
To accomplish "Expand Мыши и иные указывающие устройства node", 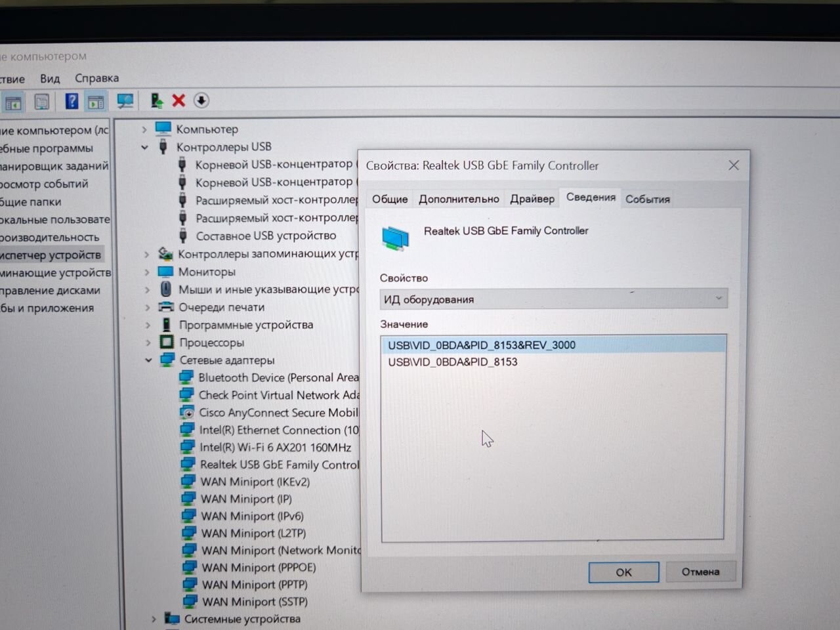I will 147,289.
